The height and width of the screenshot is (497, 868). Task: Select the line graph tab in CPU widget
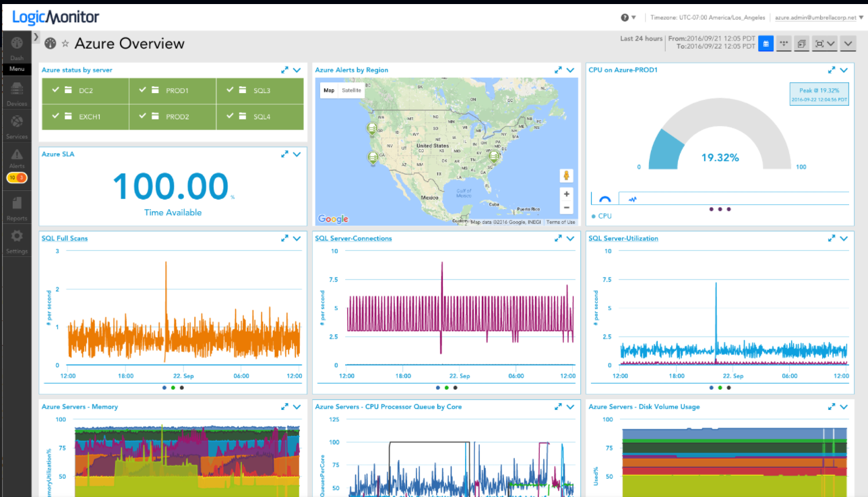pos(633,199)
